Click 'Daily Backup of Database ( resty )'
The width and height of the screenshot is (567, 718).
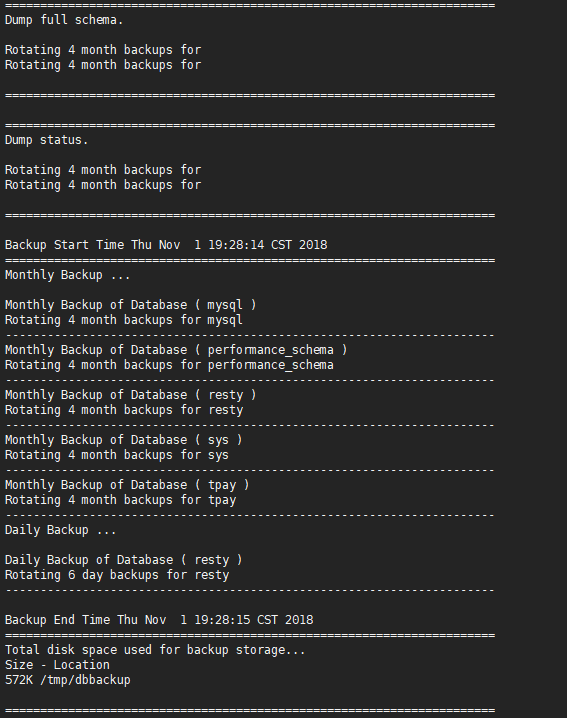124,560
